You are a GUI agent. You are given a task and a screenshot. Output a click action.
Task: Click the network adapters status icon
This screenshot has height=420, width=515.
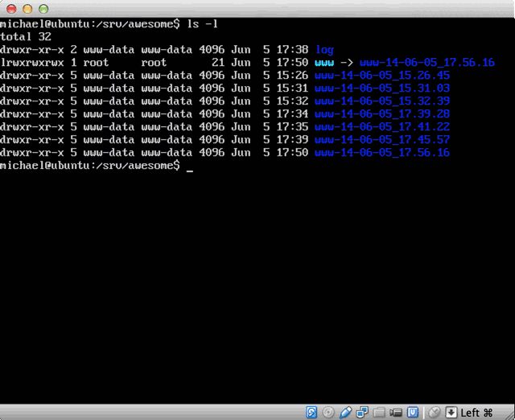click(x=362, y=412)
